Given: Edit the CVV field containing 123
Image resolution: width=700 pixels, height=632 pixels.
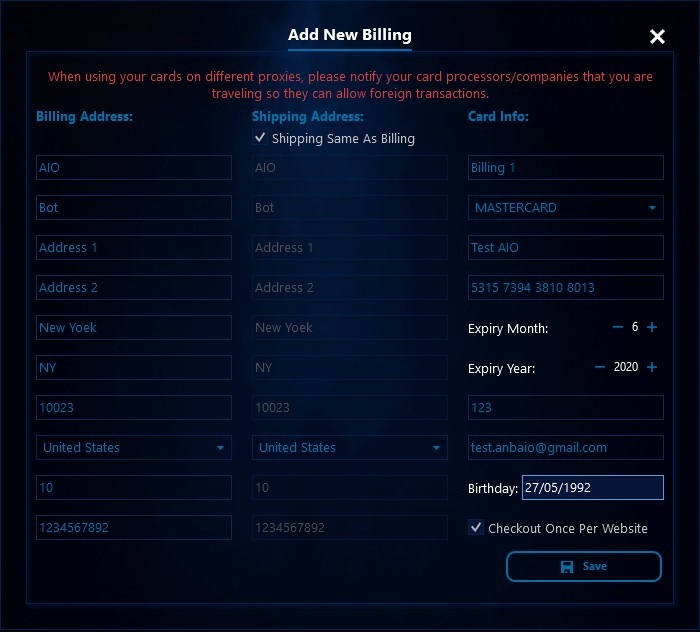Looking at the screenshot, I should (x=565, y=407).
